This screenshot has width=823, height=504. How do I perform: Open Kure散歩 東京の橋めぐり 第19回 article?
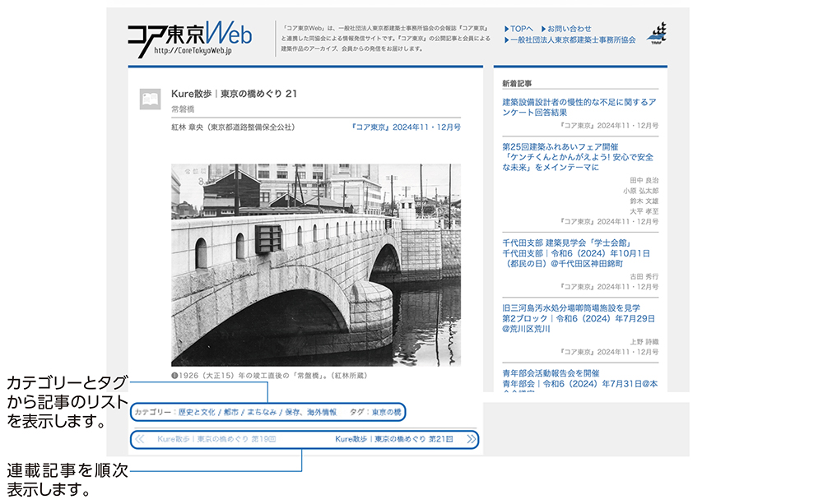tap(216, 439)
